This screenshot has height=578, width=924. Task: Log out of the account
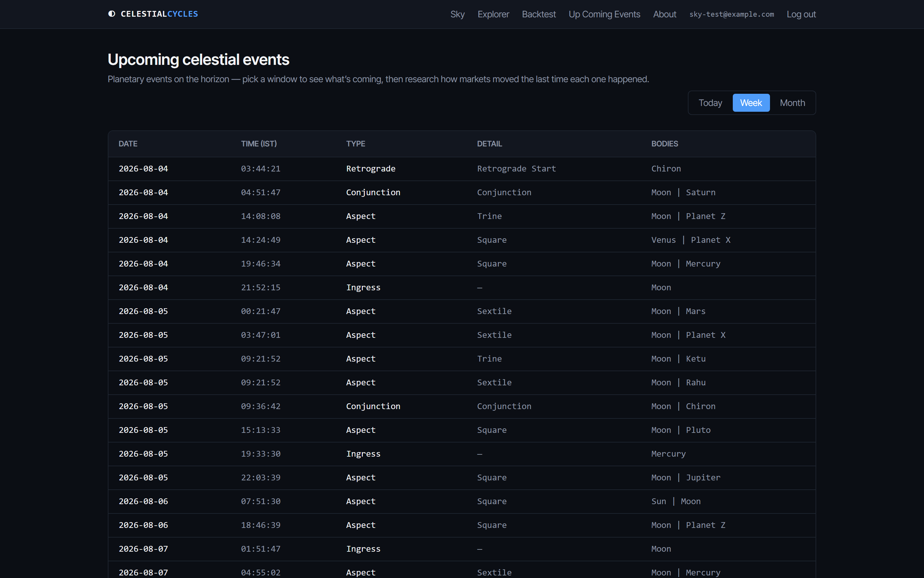801,14
